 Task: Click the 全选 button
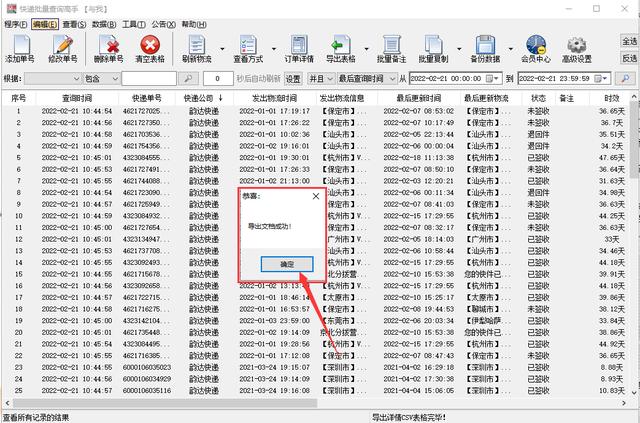pyautogui.click(x=629, y=41)
